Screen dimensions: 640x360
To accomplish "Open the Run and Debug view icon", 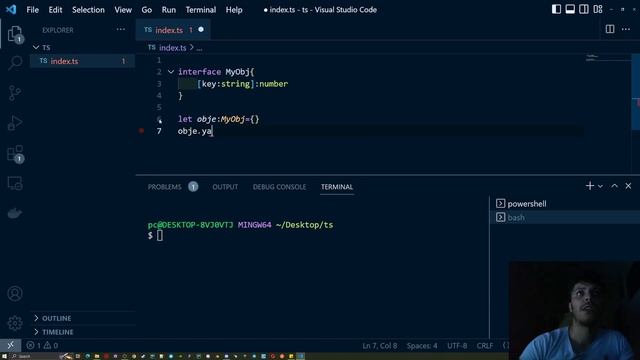I will pyautogui.click(x=15, y=123).
